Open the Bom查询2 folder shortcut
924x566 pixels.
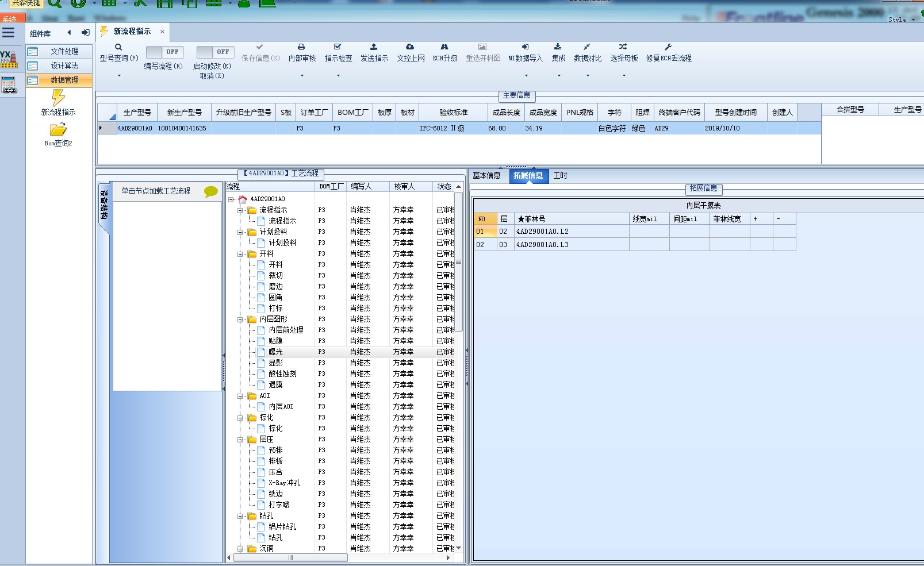(58, 130)
